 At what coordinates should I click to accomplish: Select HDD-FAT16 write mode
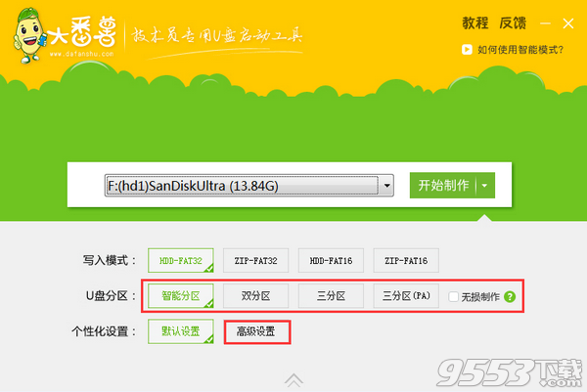pyautogui.click(x=331, y=260)
